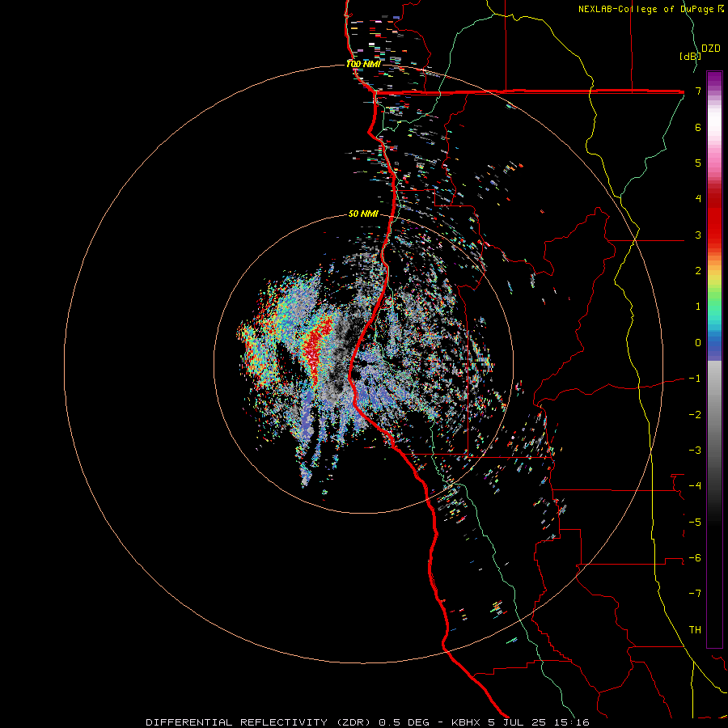Image resolution: width=728 pixels, height=728 pixels.
Task: Click the DZD legend title
Action: click(x=711, y=49)
